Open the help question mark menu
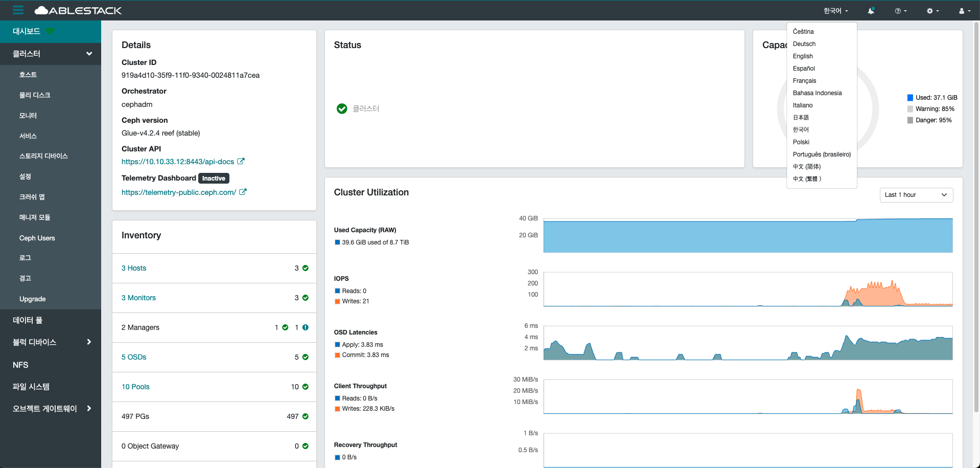980x468 pixels. (x=900, y=11)
